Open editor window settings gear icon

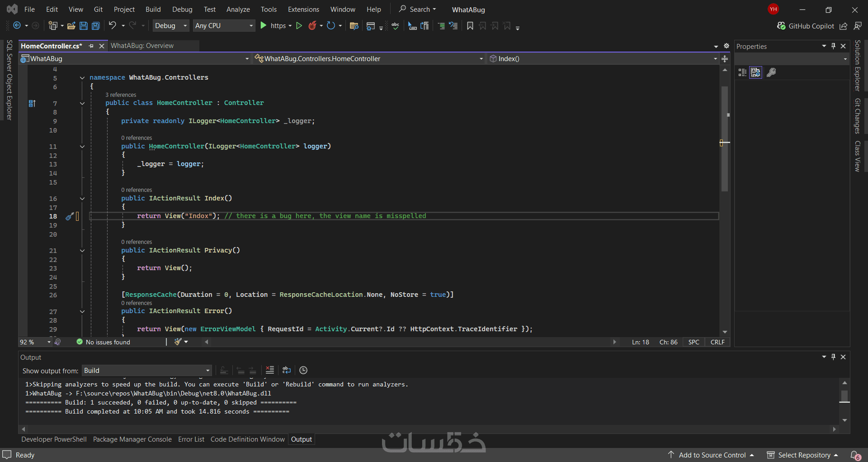[726, 46]
